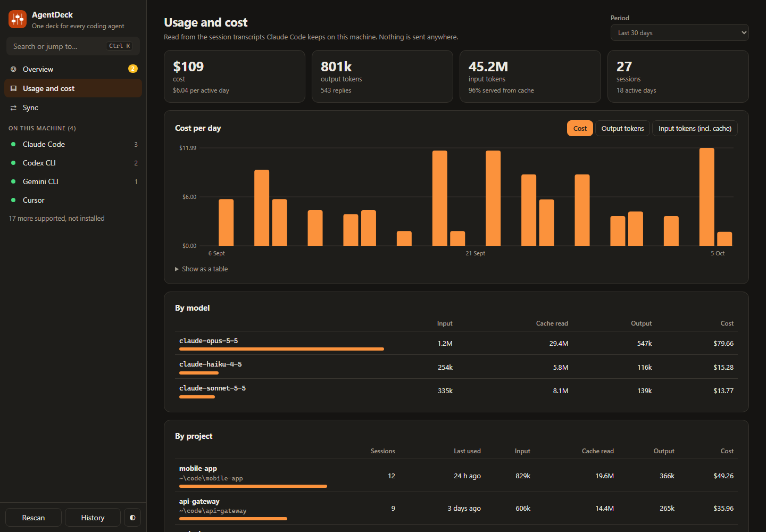Focus the Search or jump to field

(x=73, y=46)
